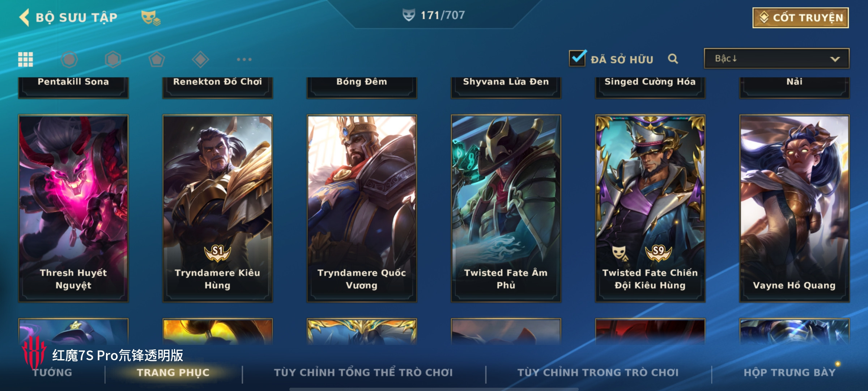Select the diamond rarity tier filter icon
The height and width of the screenshot is (391, 868).
click(200, 59)
